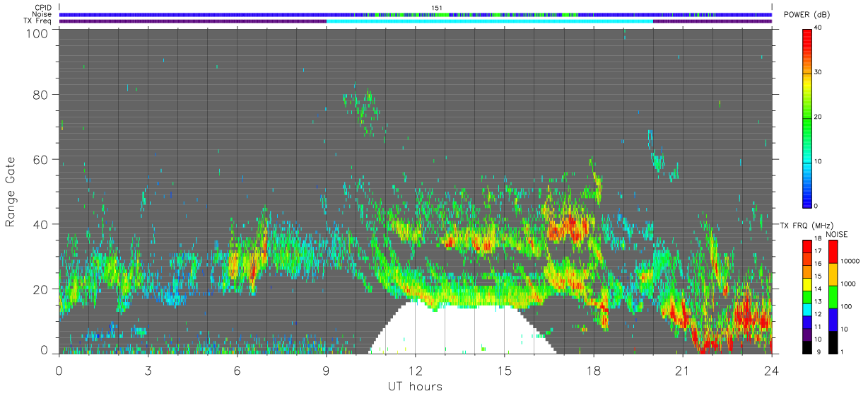
Task: Click the 14 label on TX FRQ scale
Action: click(819, 289)
